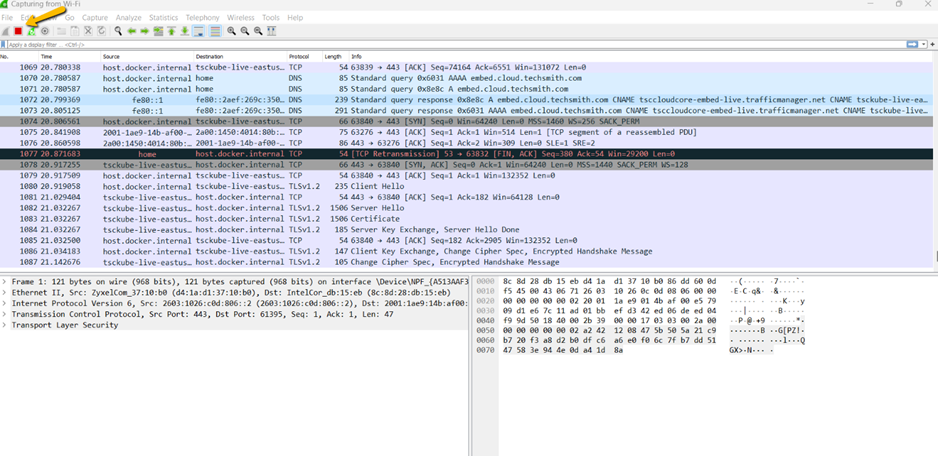Go back to previous packet arrow
The height and width of the screenshot is (456, 938).
pos(131,31)
